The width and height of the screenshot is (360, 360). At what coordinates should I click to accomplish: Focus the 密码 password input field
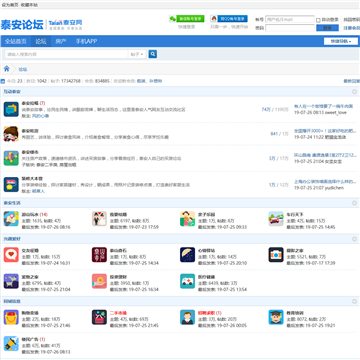pyautogui.click(x=290, y=28)
